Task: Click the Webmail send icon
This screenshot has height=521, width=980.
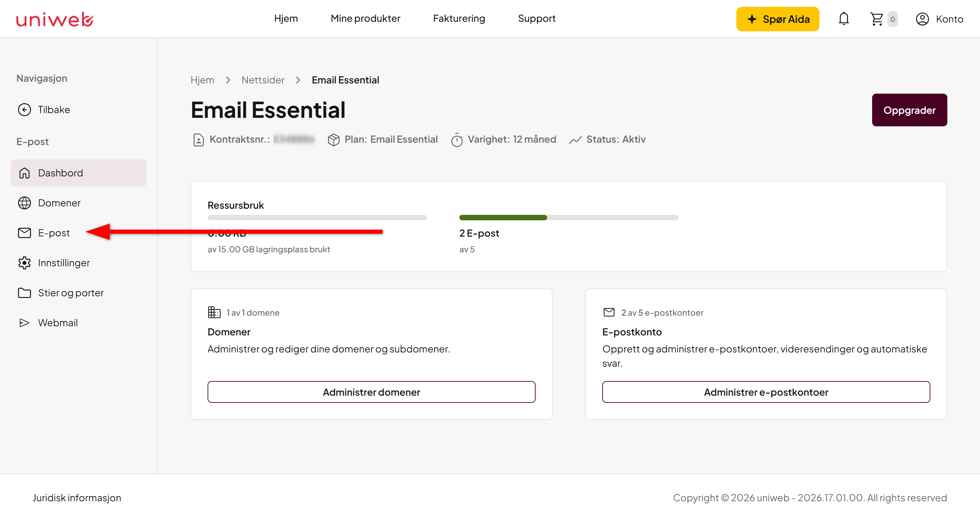Action: 24,323
